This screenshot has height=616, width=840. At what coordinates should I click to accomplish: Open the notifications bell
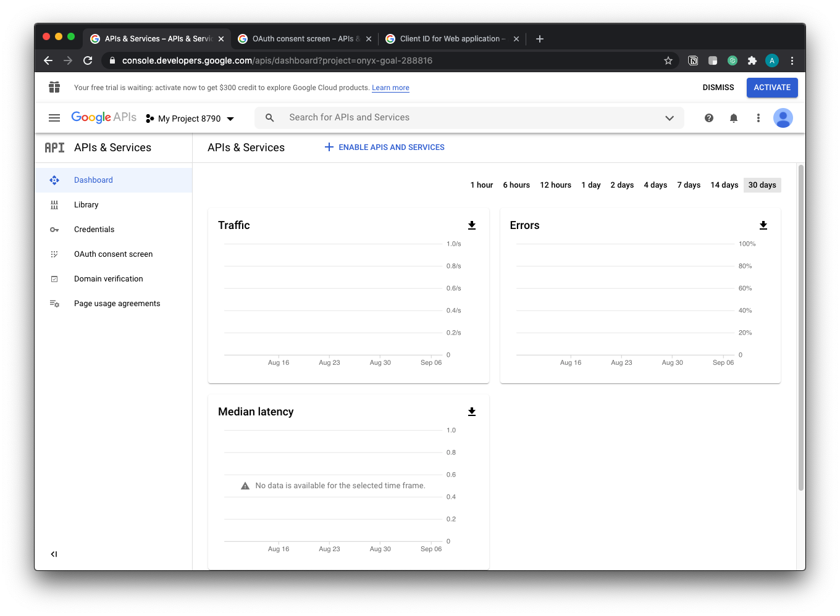[x=734, y=118]
